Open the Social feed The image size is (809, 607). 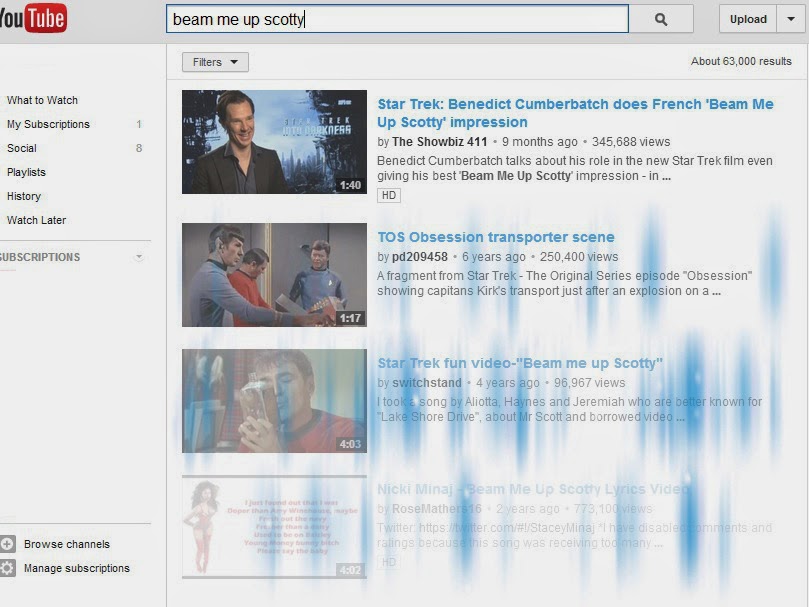pyautogui.click(x=22, y=148)
